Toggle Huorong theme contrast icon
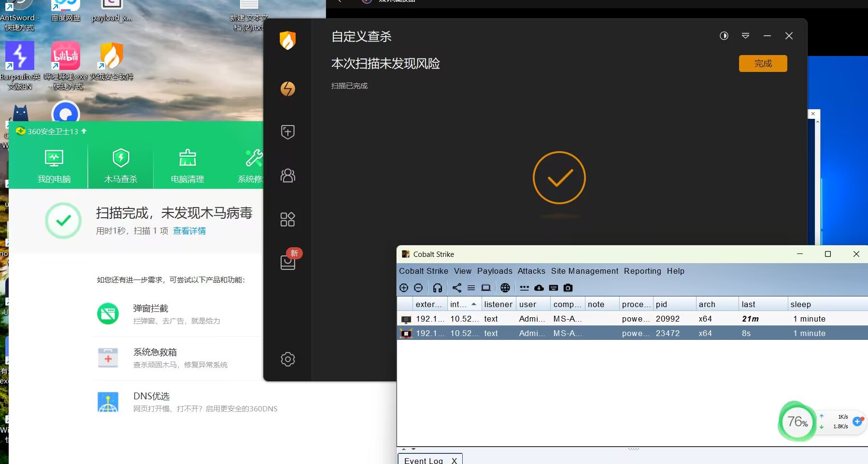 click(x=724, y=36)
